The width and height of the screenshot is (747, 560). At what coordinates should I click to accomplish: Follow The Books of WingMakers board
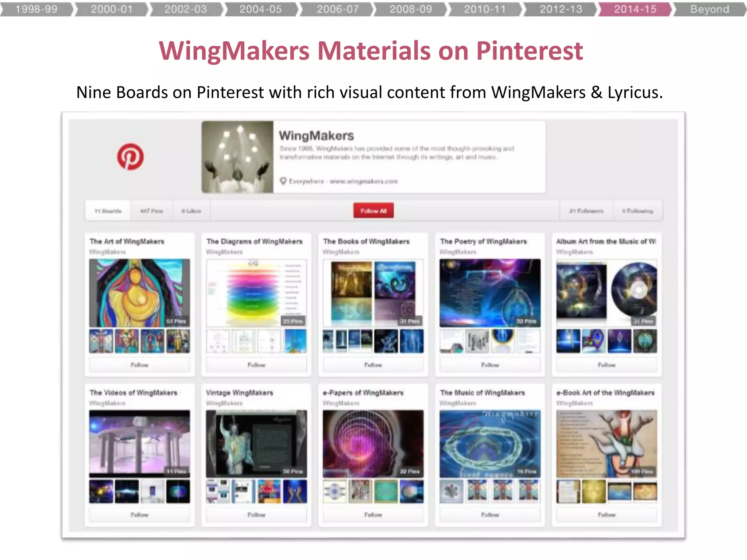(x=373, y=365)
